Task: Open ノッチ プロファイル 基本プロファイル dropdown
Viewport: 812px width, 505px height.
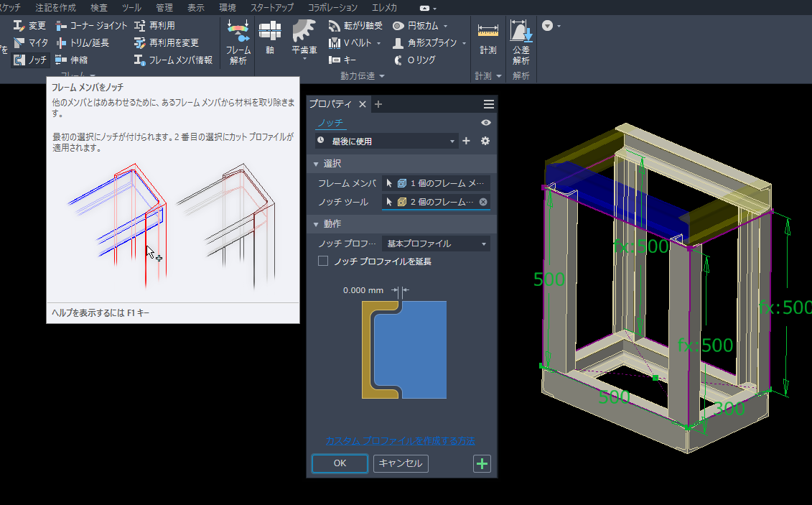Action: click(x=436, y=244)
